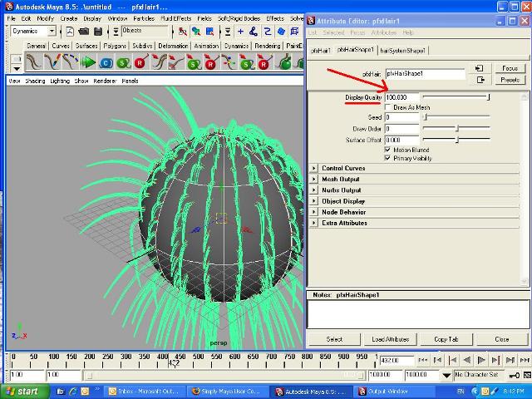532x399 pixels.
Task: Click the Play Forwards button
Action: point(481,360)
